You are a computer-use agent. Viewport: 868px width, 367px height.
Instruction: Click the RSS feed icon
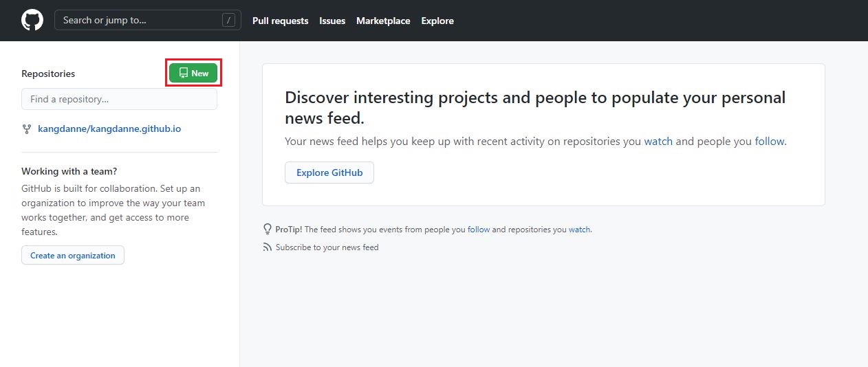tap(268, 247)
